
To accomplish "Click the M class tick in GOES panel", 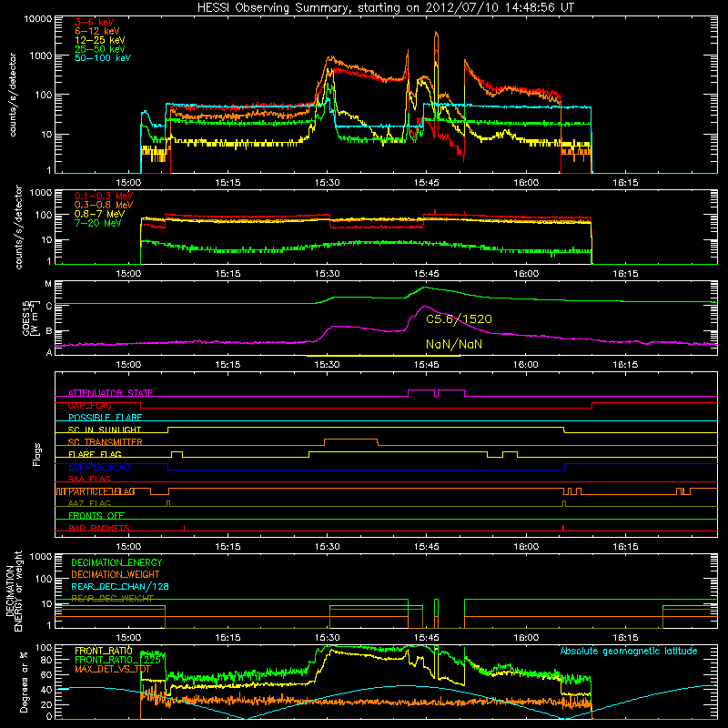I will (48, 284).
